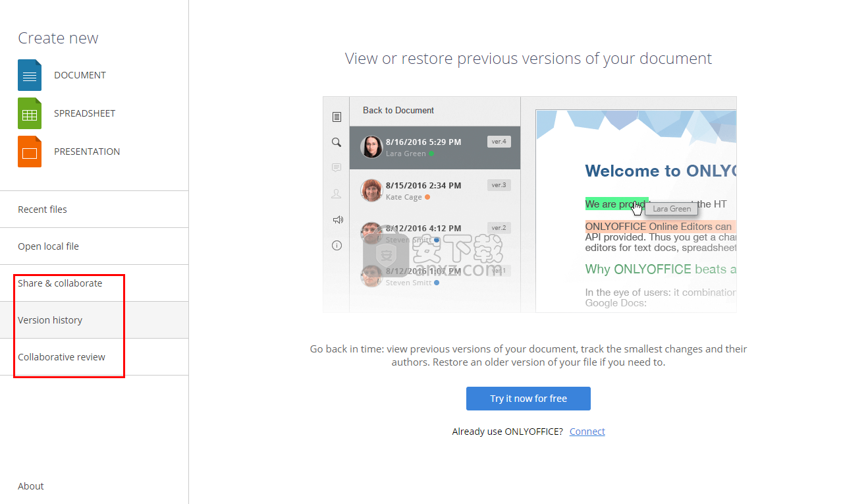Click the version history preview image
This screenshot has height=504, width=868.
[x=529, y=204]
